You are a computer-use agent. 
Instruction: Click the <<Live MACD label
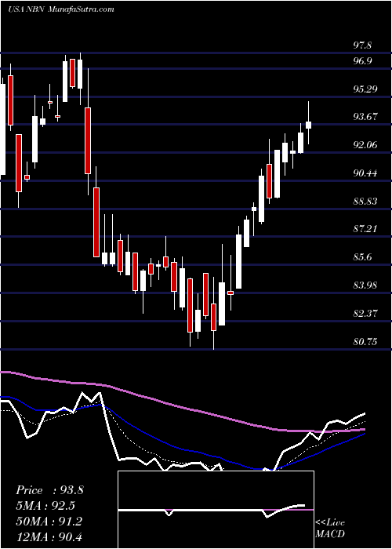pyautogui.click(x=330, y=529)
